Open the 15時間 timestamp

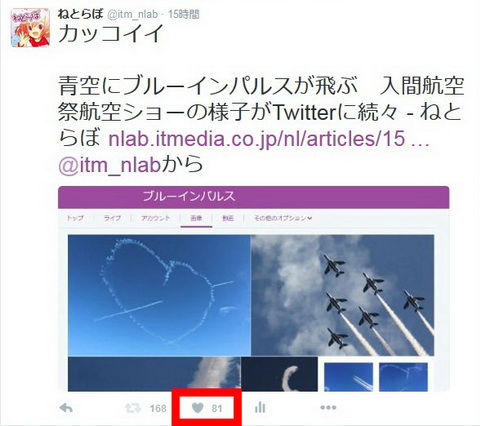coord(183,14)
